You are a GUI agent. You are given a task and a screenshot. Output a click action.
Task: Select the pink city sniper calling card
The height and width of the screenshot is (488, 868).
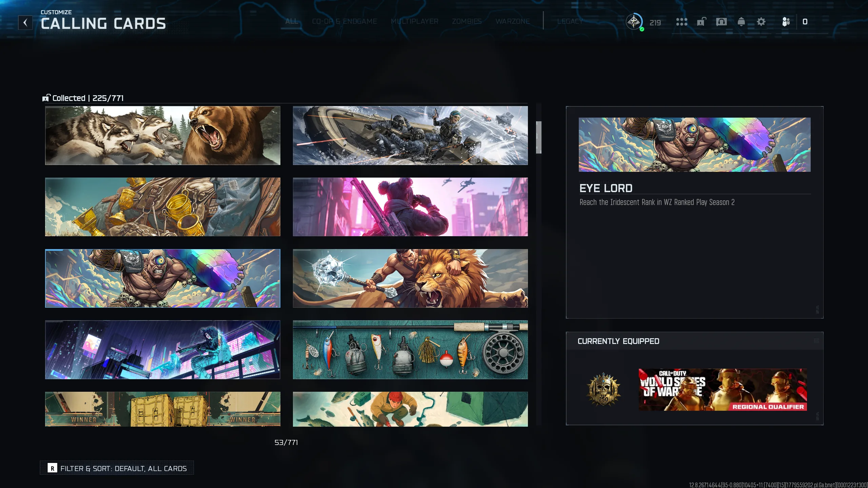[x=410, y=207]
